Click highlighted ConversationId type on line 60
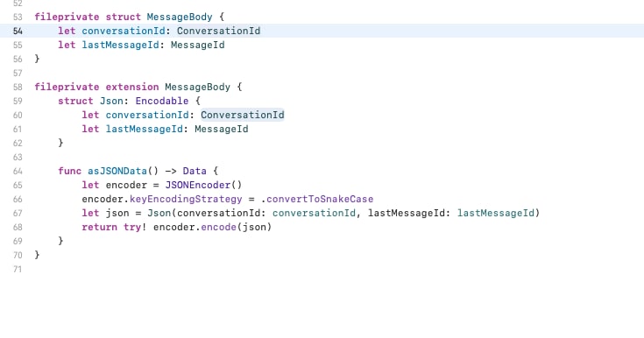The width and height of the screenshot is (644, 338). (x=243, y=115)
